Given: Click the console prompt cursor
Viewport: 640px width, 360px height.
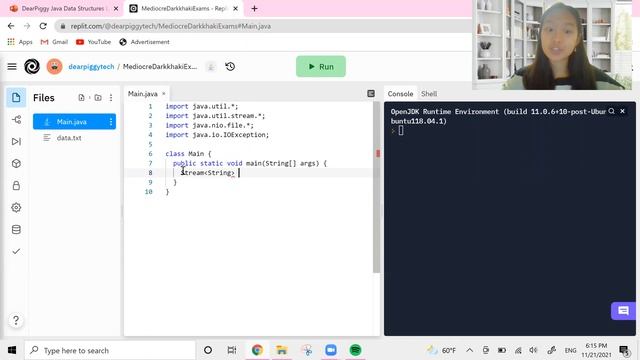Looking at the screenshot, I should click(401, 130).
